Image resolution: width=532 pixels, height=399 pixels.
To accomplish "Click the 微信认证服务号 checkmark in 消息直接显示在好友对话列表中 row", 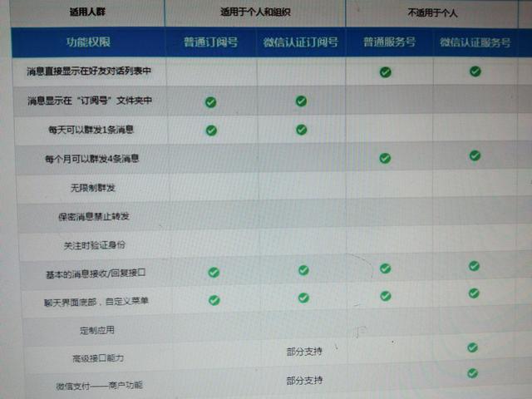I will pos(475,71).
